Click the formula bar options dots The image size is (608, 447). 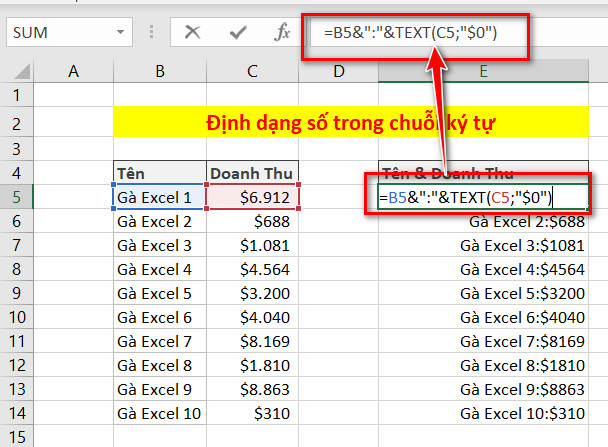(150, 33)
